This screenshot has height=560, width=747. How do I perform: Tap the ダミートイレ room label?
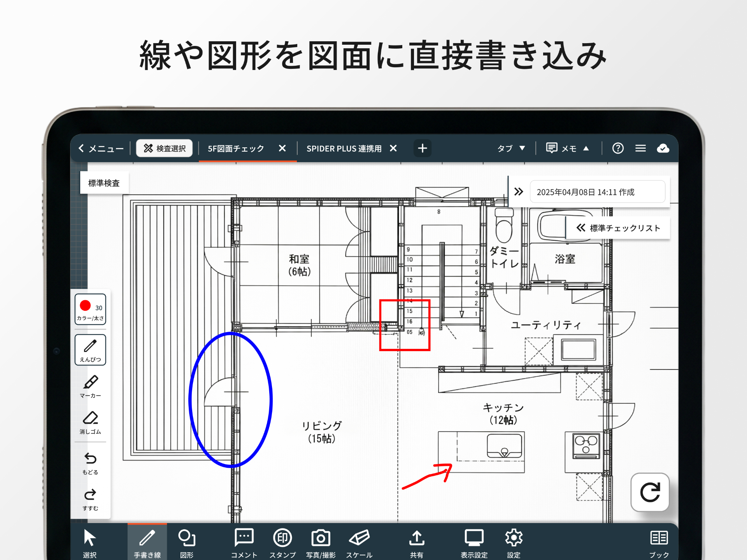click(504, 257)
